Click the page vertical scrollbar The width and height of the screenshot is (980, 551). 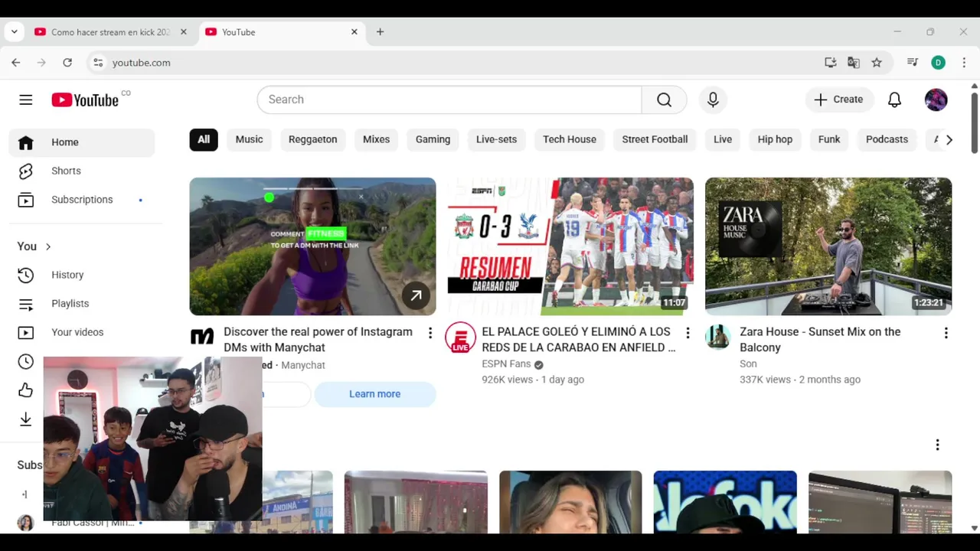[975, 122]
